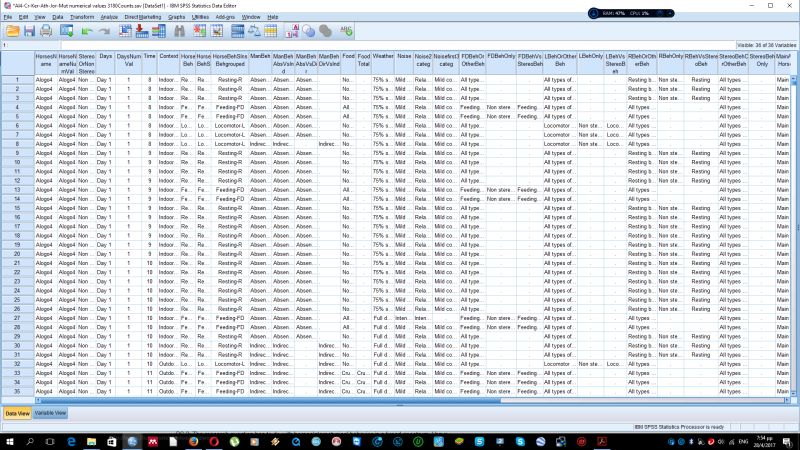Screen dimensions: 800x450
Task: Save the dataset with the floppy icon
Action: click(29, 31)
